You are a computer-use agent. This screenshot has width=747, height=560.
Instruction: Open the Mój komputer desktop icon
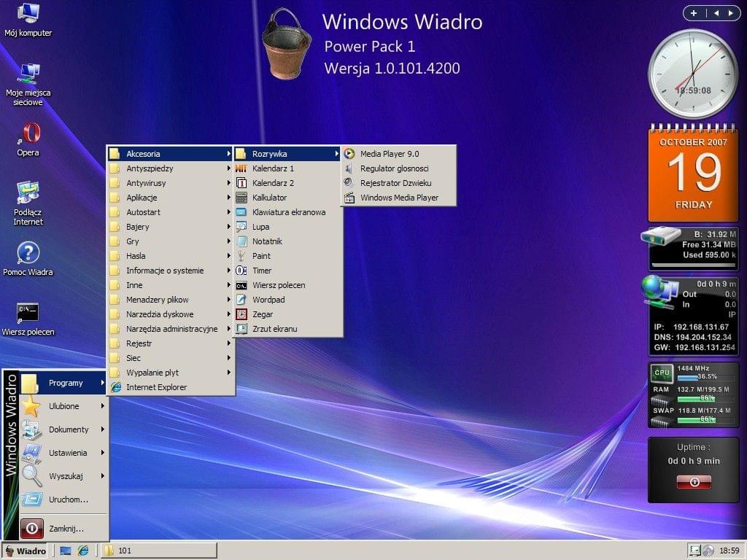28,20
